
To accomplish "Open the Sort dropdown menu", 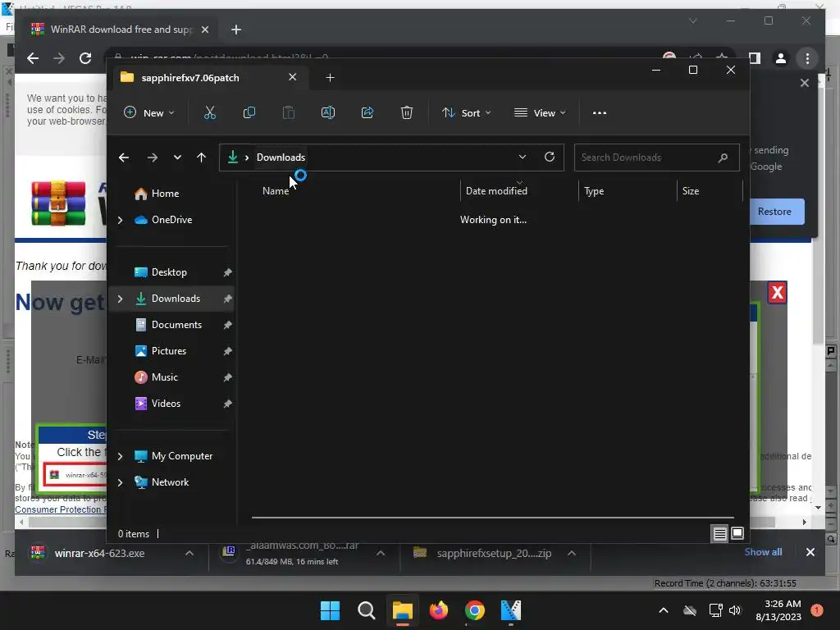I will click(x=466, y=113).
